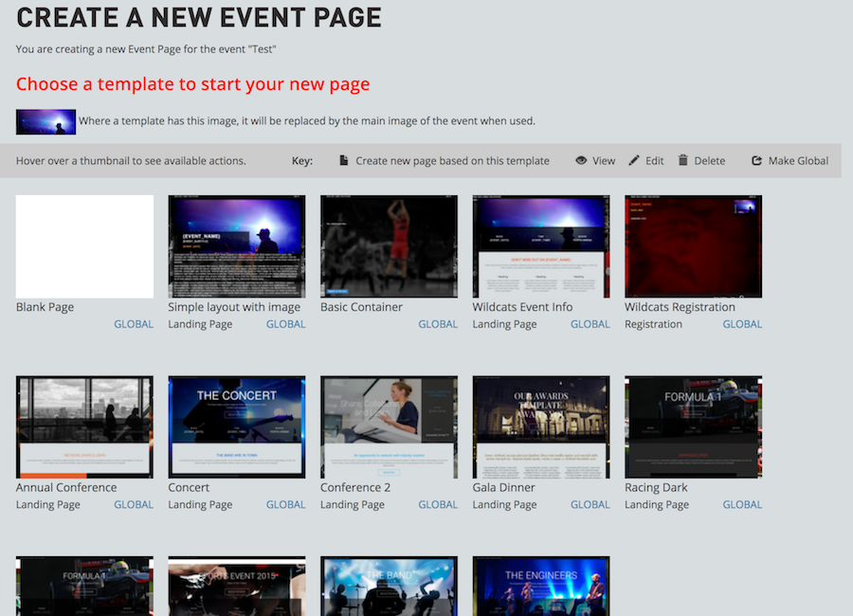Click GLOBAL under Wildcats Registration
The width and height of the screenshot is (853, 616).
[742, 324]
